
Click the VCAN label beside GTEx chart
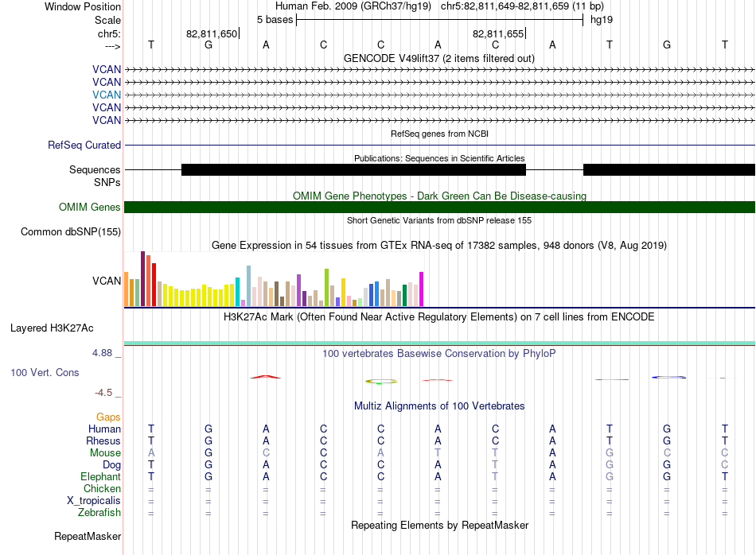(x=107, y=281)
